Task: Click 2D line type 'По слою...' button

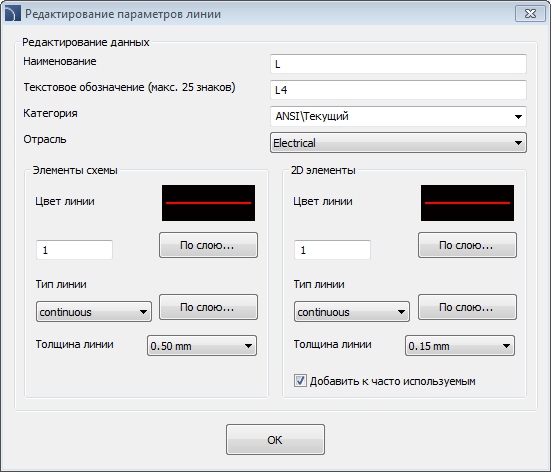Action: tap(467, 307)
